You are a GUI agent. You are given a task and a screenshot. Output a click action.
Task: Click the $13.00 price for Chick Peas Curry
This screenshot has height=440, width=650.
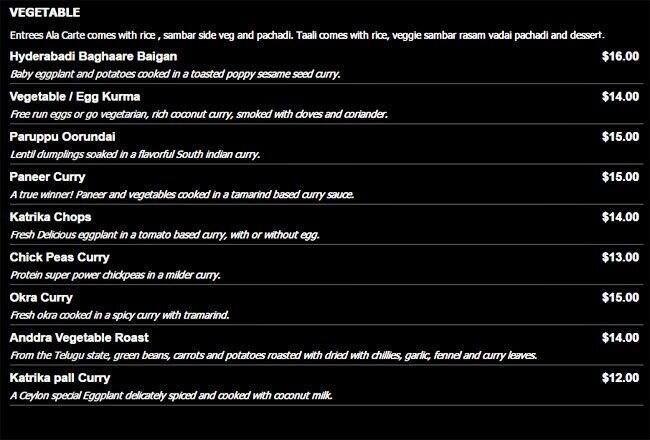[x=620, y=257]
